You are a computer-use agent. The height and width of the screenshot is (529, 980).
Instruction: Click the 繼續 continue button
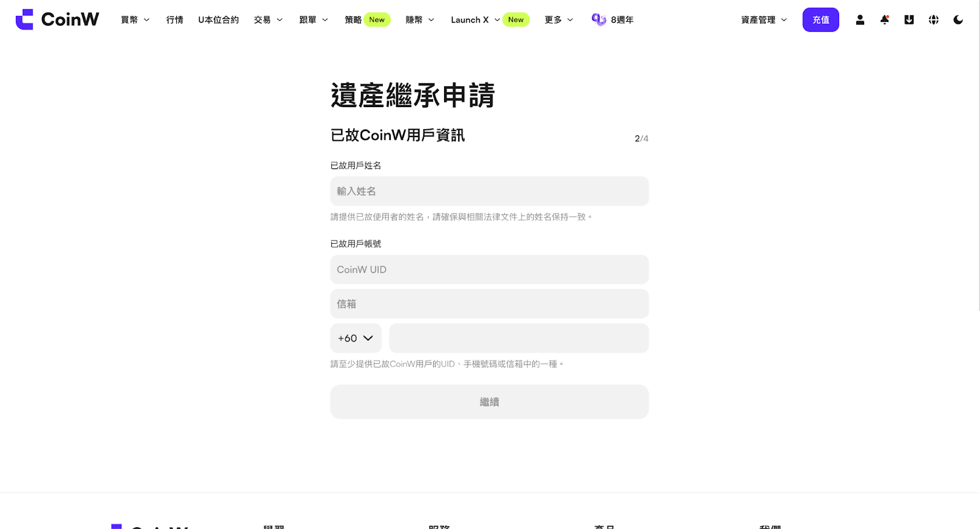click(489, 402)
